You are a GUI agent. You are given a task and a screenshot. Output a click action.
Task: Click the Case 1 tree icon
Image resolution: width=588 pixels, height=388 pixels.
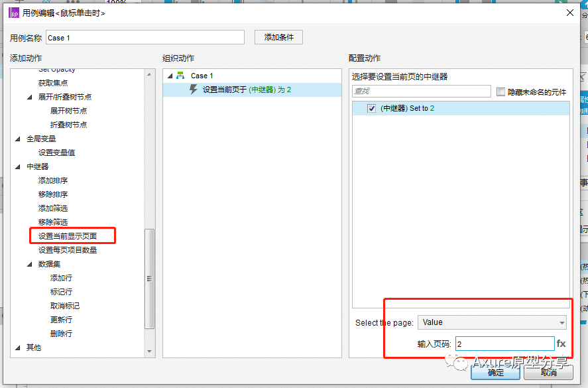pyautogui.click(x=180, y=76)
